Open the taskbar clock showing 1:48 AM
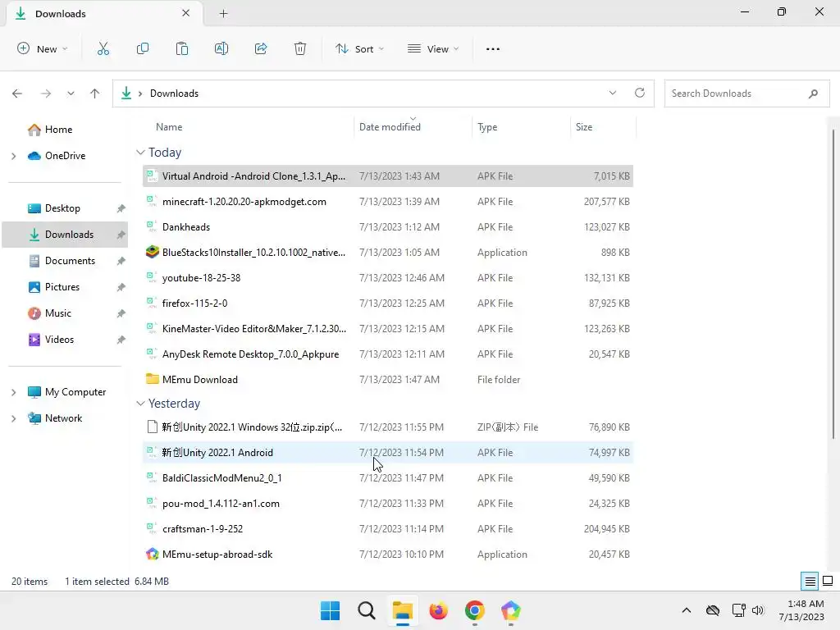This screenshot has height=630, width=840. coord(801,610)
